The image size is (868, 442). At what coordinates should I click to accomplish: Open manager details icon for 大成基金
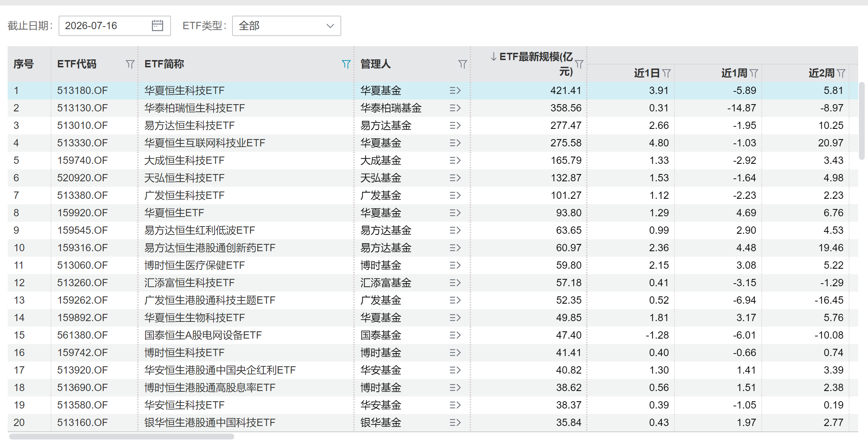(455, 160)
